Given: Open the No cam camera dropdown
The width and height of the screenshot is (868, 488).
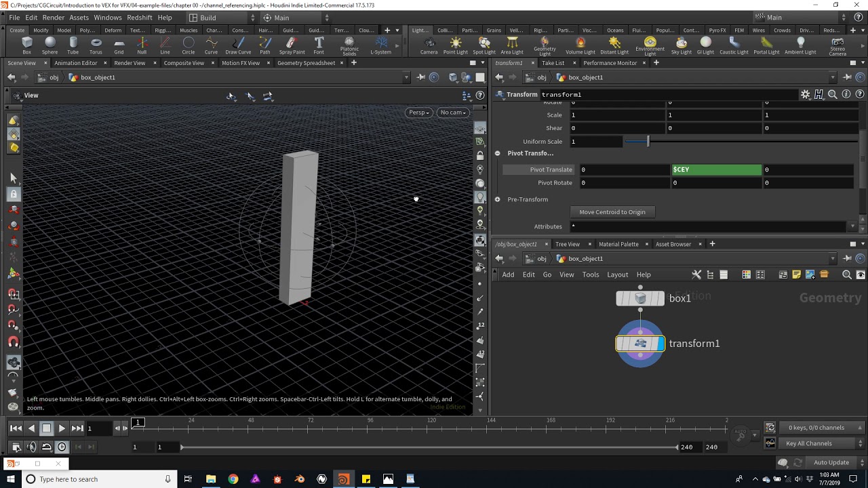Looking at the screenshot, I should click(x=452, y=113).
